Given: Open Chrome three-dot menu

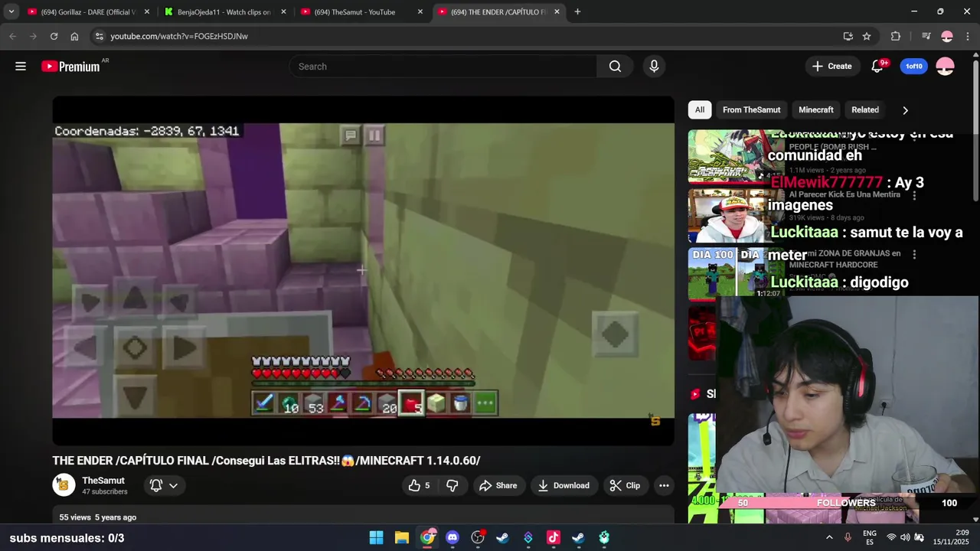Looking at the screenshot, I should [968, 36].
